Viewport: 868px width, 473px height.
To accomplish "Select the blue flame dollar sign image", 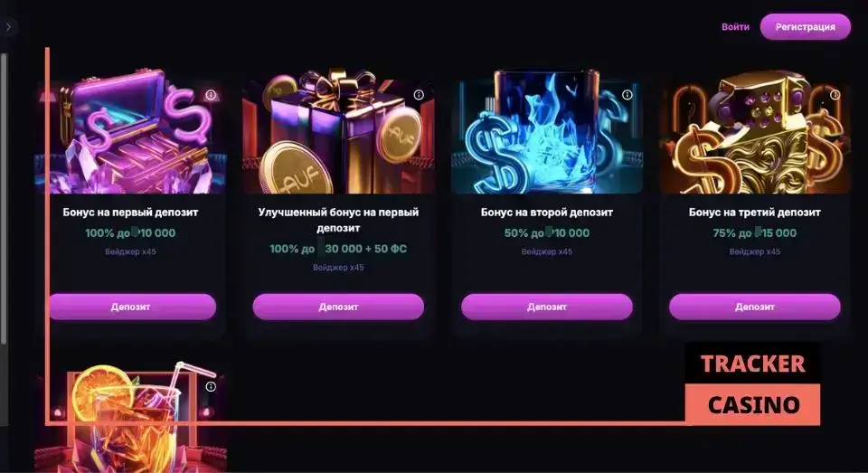I will pos(546,132).
